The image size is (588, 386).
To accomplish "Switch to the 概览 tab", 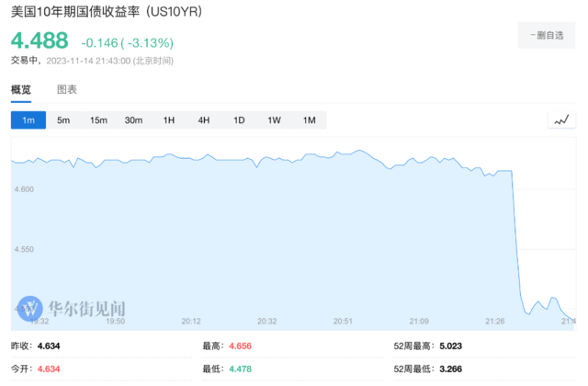I will pos(21,90).
